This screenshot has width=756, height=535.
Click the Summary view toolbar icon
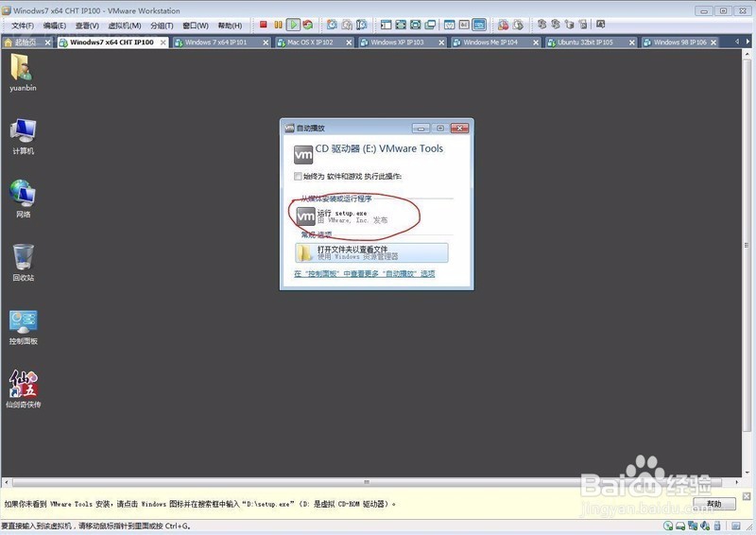[450, 25]
